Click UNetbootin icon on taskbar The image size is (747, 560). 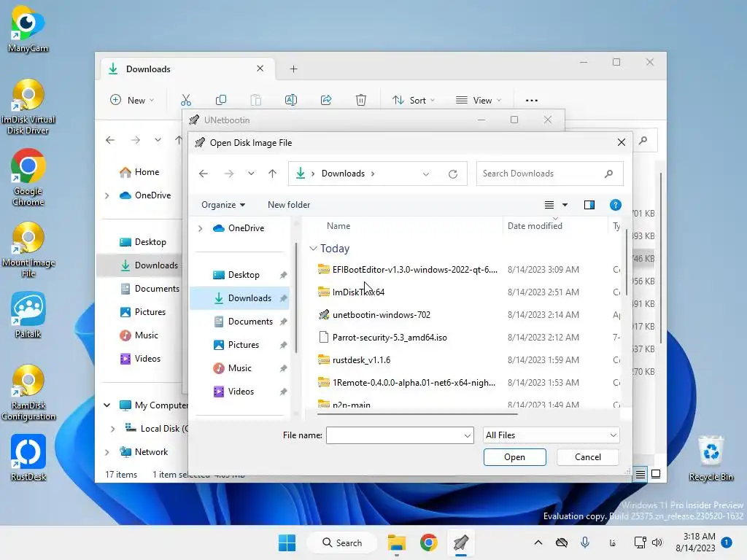461,542
